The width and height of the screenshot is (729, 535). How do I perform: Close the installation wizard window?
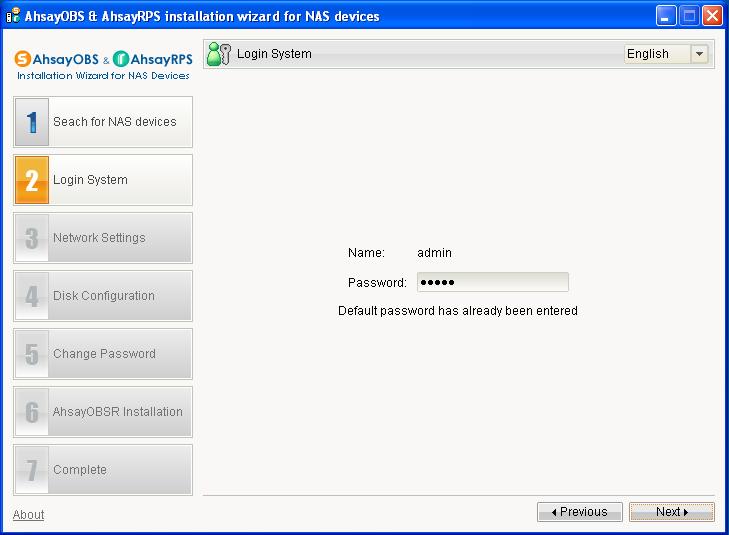coord(712,16)
